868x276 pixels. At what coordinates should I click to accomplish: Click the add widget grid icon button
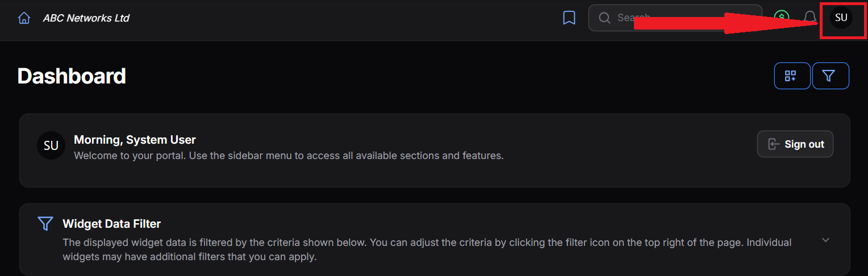point(792,76)
